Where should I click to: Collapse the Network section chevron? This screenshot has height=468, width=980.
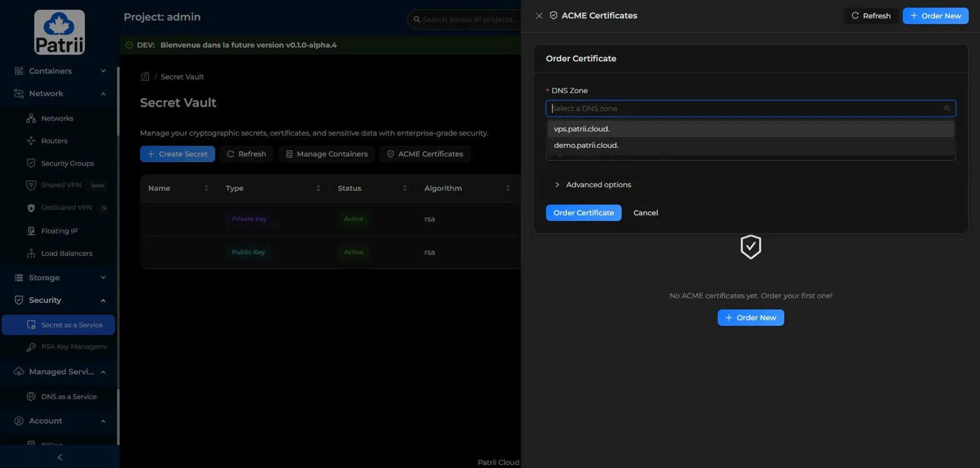(x=103, y=93)
